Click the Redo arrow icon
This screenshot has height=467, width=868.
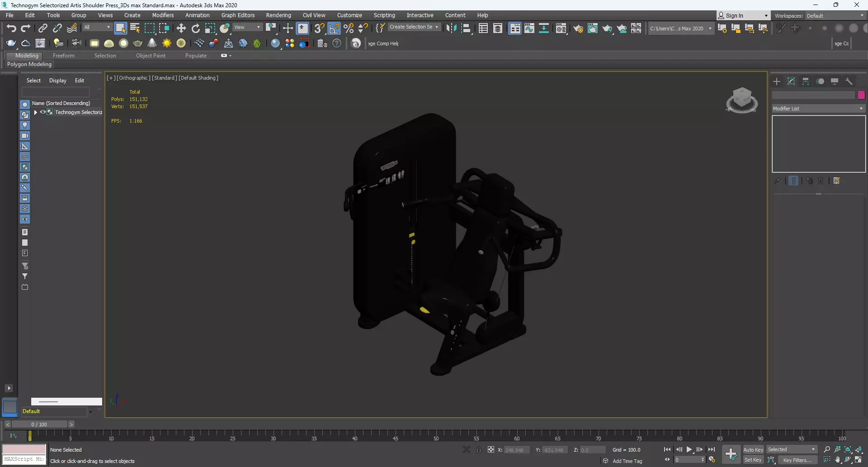26,28
